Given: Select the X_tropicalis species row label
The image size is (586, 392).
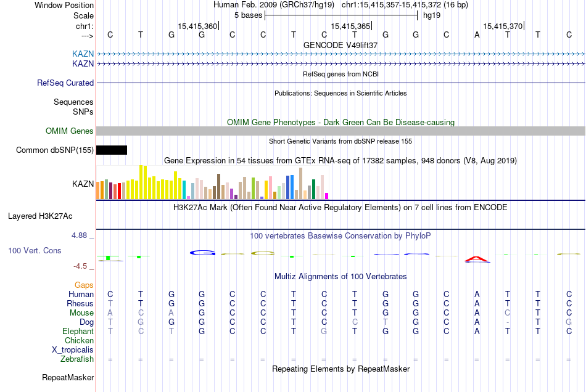Looking at the screenshot, I should [73, 350].
